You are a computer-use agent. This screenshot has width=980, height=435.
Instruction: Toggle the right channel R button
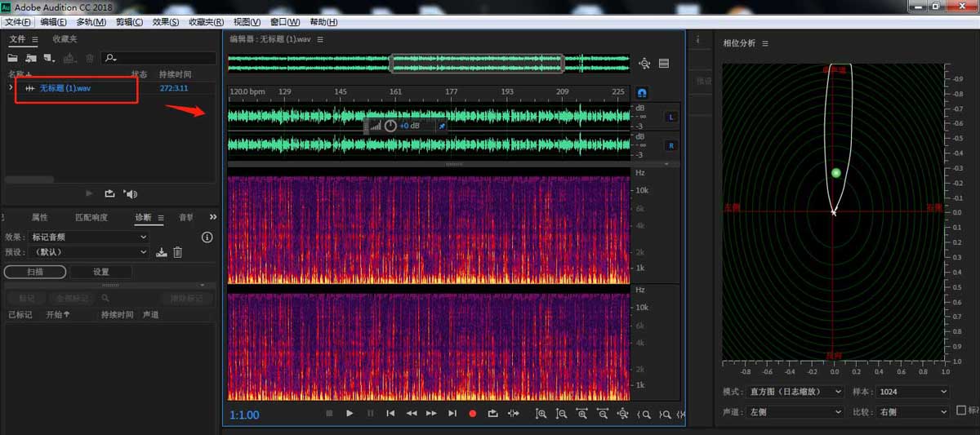click(671, 145)
